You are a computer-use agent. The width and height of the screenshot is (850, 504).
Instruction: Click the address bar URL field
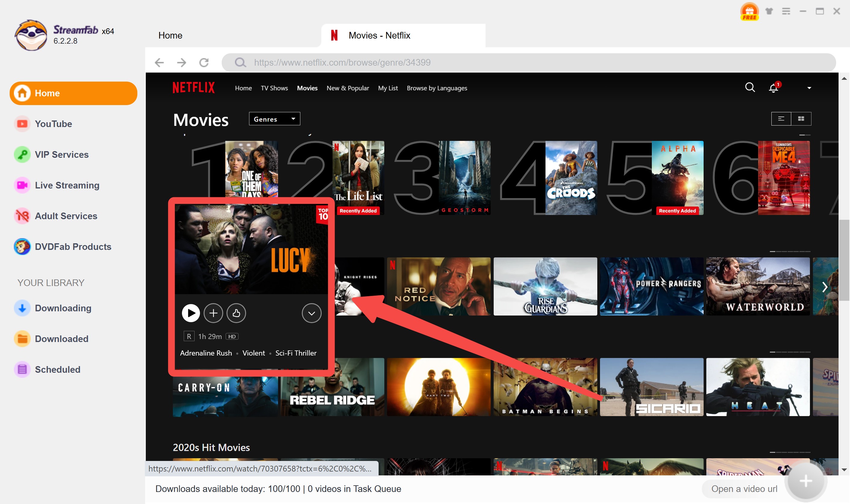[x=529, y=63]
